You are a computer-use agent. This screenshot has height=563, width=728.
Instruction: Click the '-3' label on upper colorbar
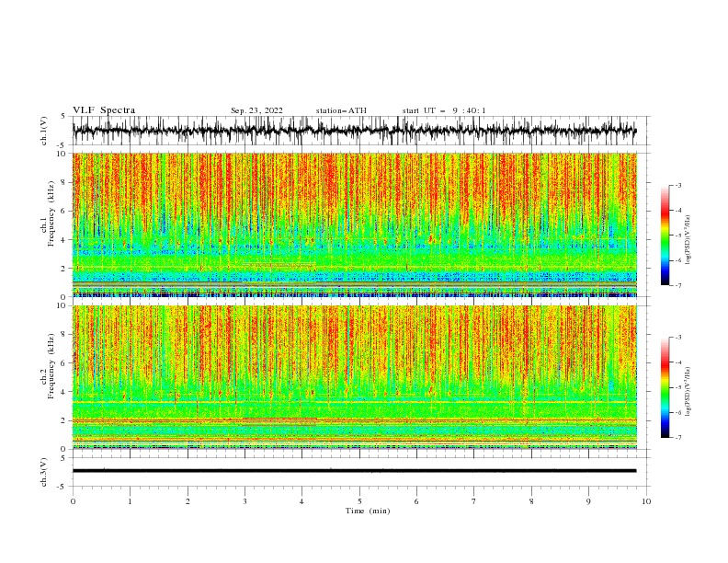tap(677, 185)
